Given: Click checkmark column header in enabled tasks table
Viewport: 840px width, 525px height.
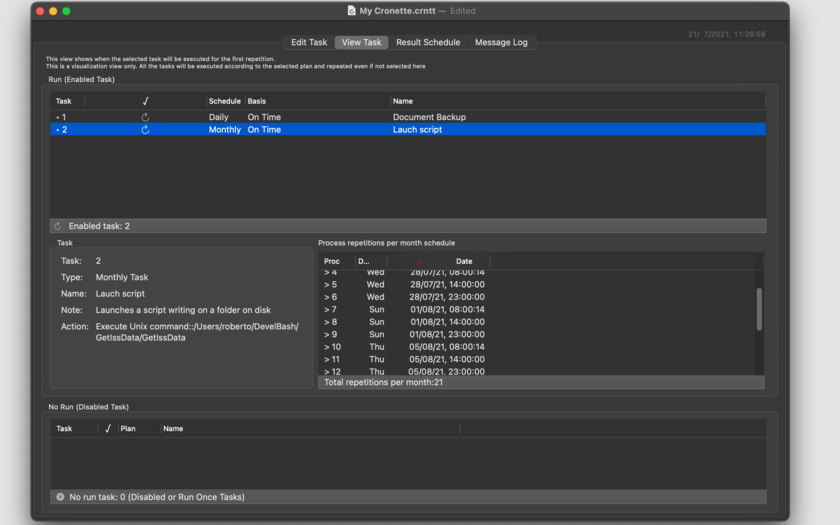Looking at the screenshot, I should 145,101.
